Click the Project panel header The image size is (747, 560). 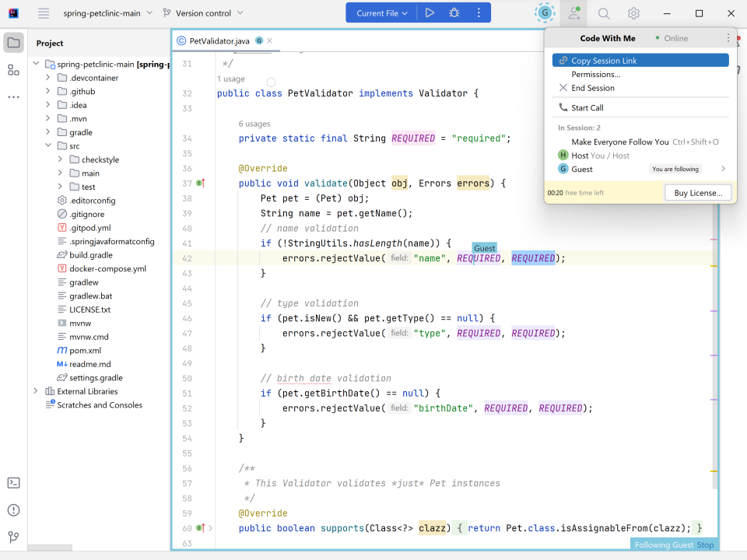pos(50,43)
